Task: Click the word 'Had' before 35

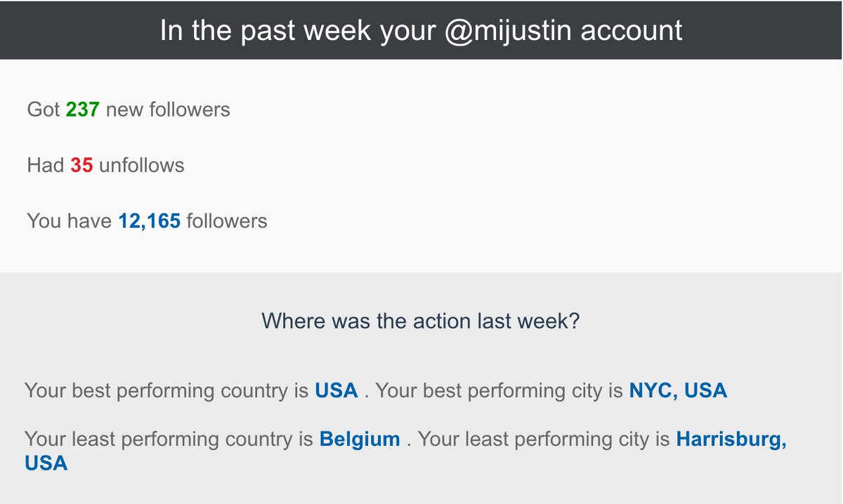Action: [x=45, y=166]
